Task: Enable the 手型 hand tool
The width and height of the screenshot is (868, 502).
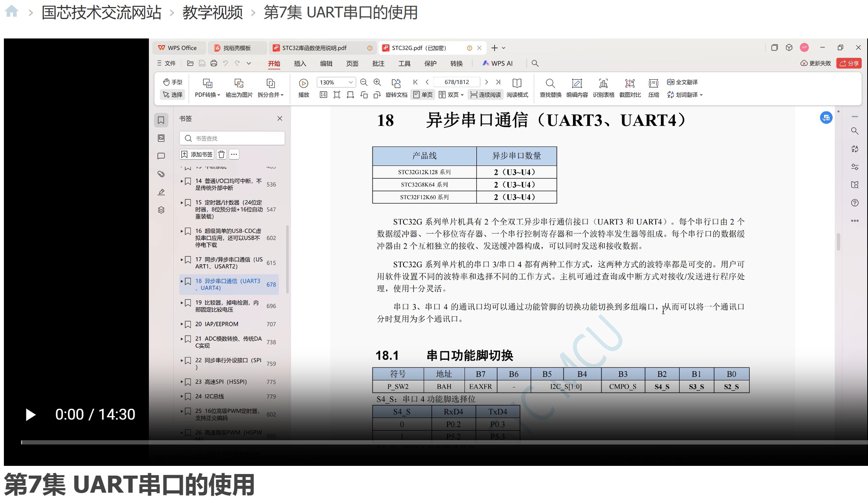Action: (x=173, y=82)
